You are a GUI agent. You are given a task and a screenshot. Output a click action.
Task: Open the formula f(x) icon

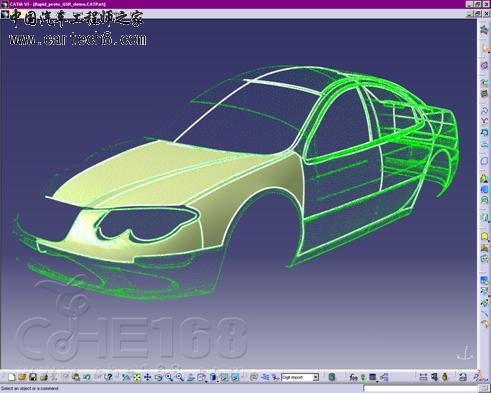[x=353, y=377]
